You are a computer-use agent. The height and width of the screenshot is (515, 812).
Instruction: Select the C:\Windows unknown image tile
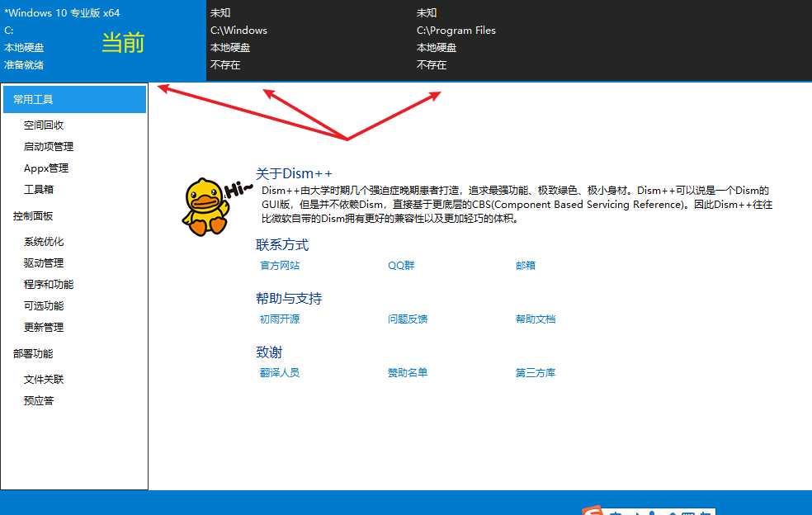coord(309,40)
